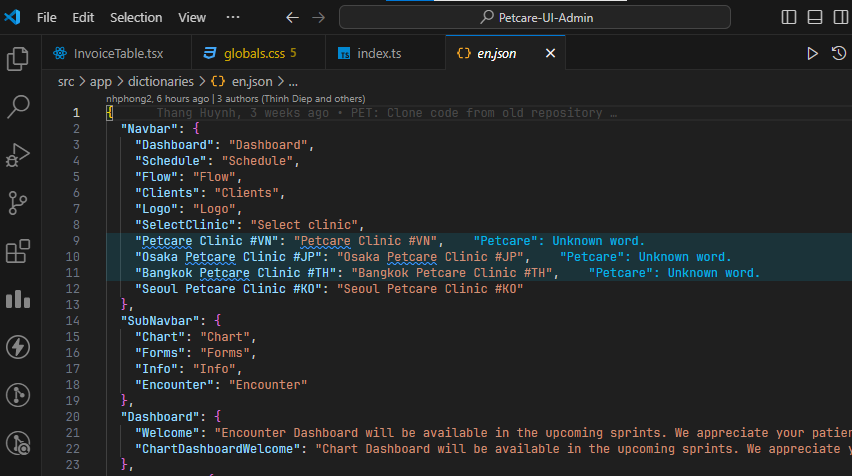The width and height of the screenshot is (852, 476).
Task: Click the "Petcare": Unknown word message on line 9
Action: tap(559, 241)
